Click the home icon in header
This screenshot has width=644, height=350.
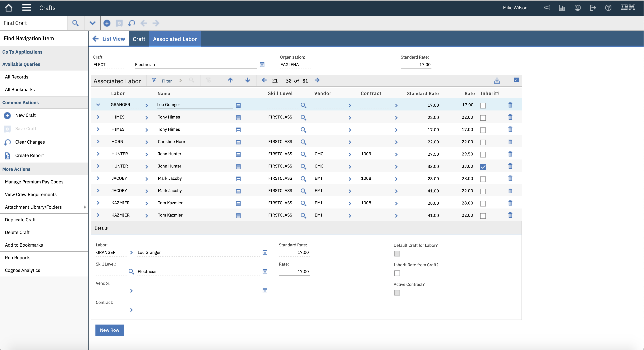click(8, 8)
